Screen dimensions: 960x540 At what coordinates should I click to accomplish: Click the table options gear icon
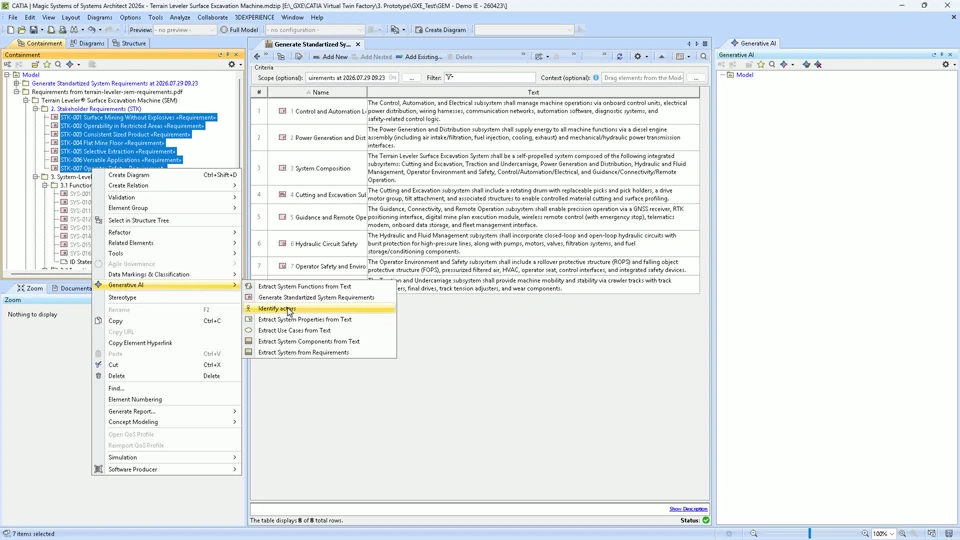(x=637, y=56)
